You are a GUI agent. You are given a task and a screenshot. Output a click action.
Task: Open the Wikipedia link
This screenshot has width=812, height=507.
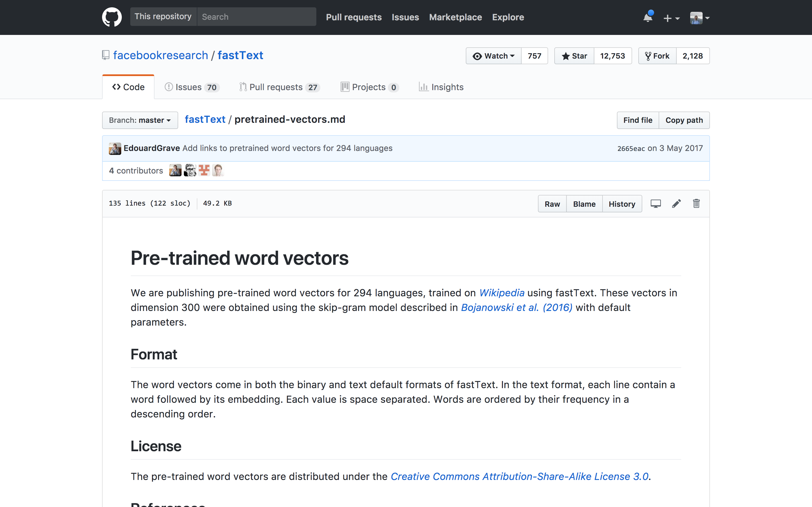(501, 293)
